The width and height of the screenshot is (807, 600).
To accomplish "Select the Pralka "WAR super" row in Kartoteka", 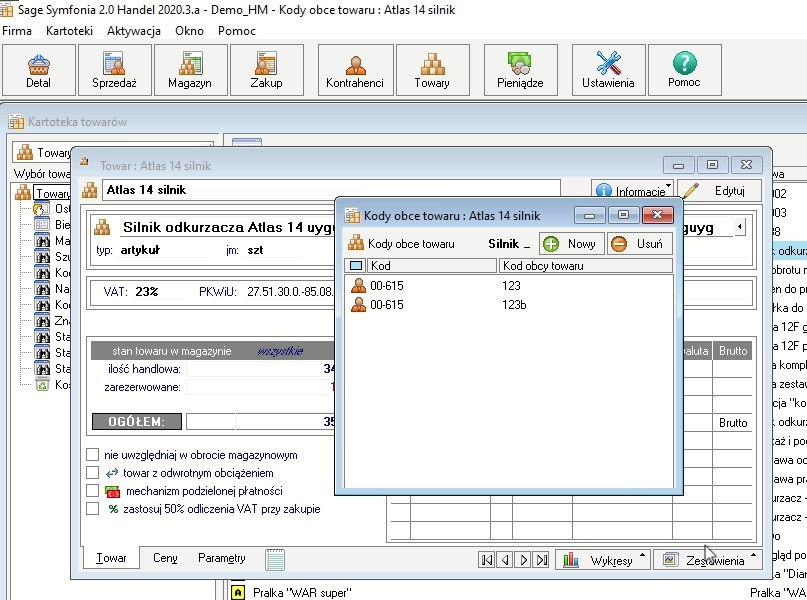I will pyautogui.click(x=302, y=593).
